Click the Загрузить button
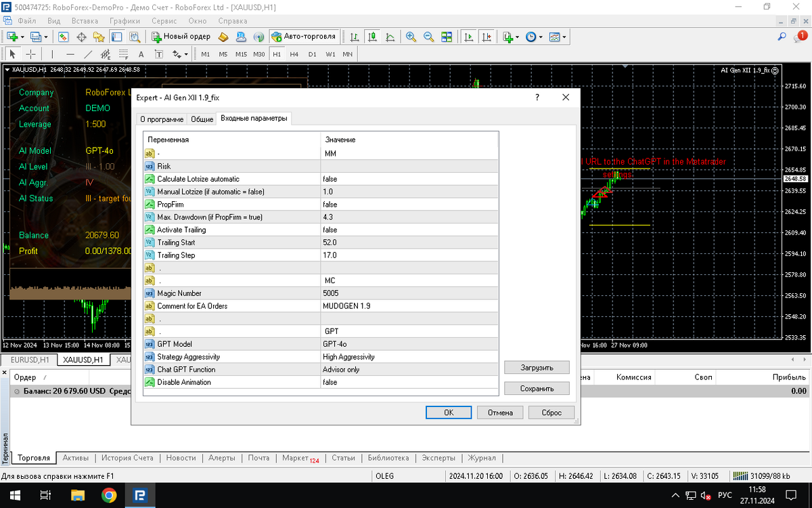This screenshot has height=508, width=812. pos(537,368)
